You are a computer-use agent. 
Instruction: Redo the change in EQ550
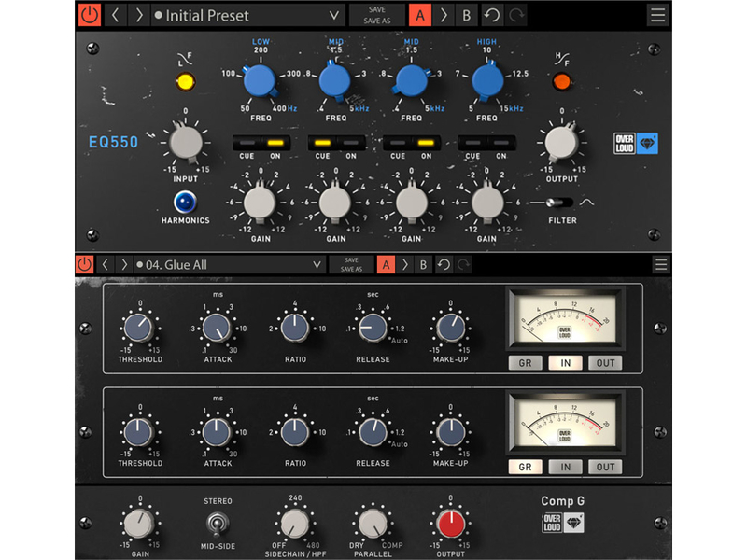click(515, 15)
